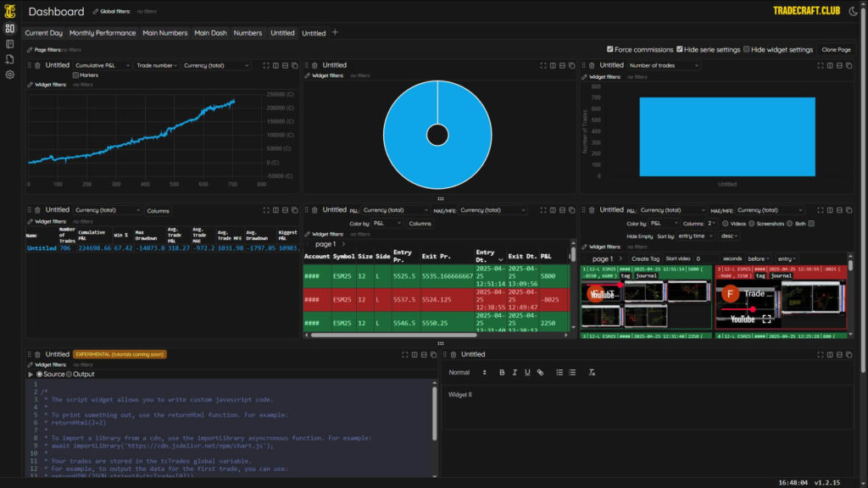Open the Number of trades dropdown
The width and height of the screenshot is (868, 488).
[664, 65]
